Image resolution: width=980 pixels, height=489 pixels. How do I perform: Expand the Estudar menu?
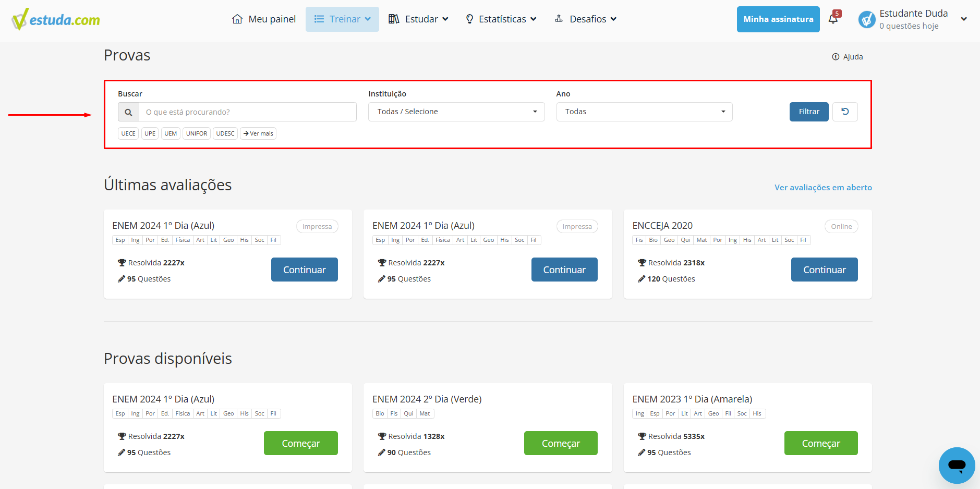[418, 19]
